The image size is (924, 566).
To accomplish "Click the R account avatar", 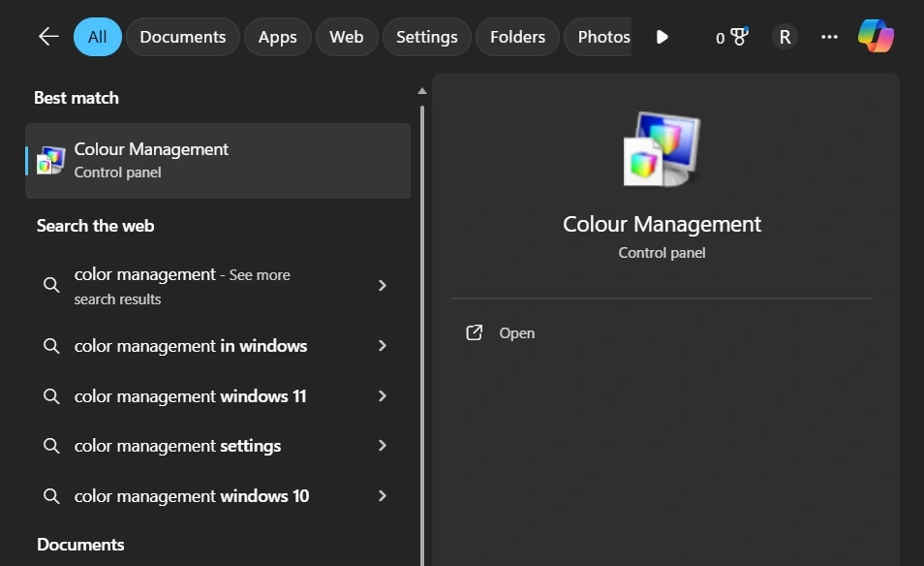I will point(785,36).
